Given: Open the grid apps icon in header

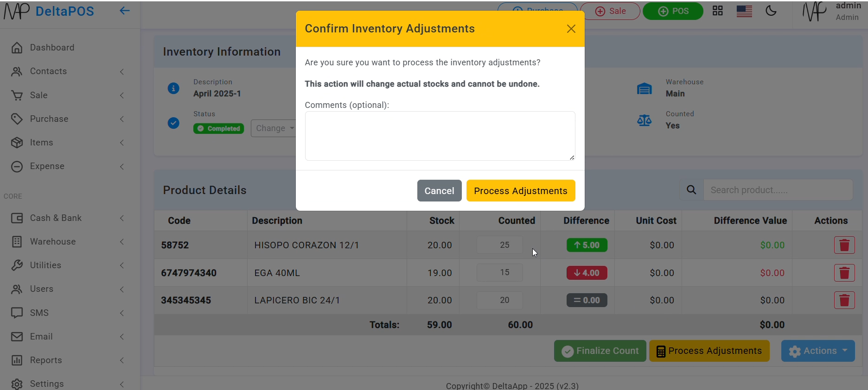Looking at the screenshot, I should point(718,11).
